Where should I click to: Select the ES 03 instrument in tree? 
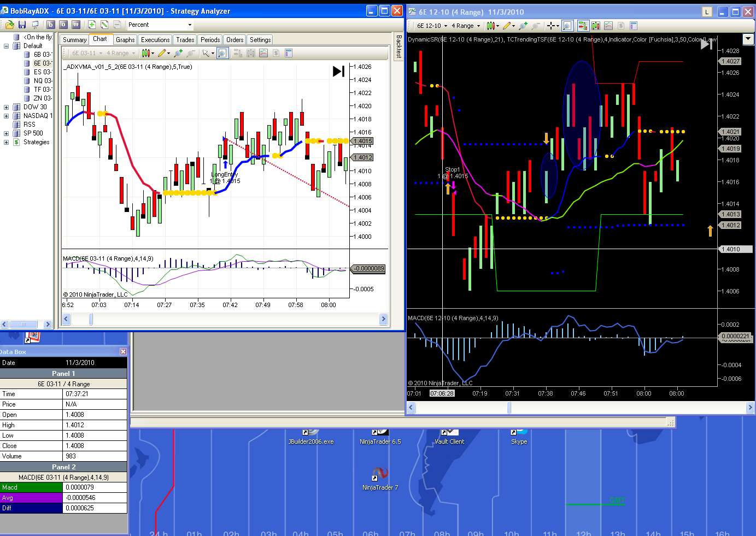point(42,72)
